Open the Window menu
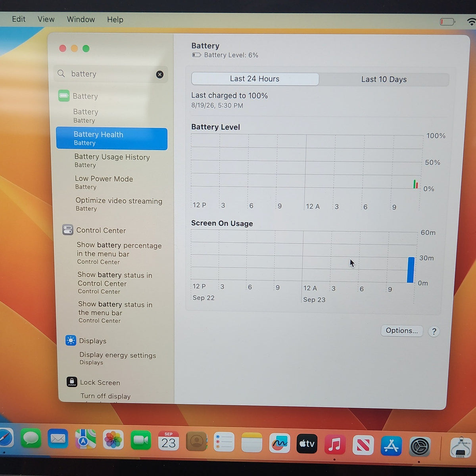The width and height of the screenshot is (476, 476). coord(81,19)
